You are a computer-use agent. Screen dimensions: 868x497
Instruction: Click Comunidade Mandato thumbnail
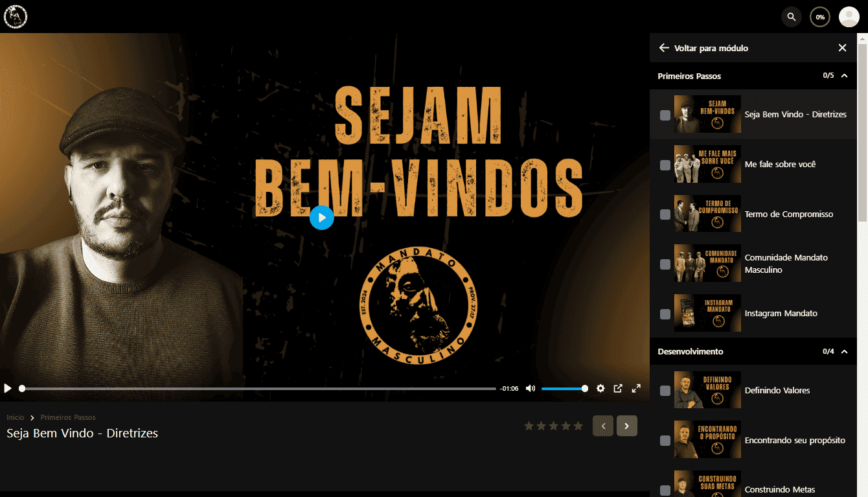(707, 263)
